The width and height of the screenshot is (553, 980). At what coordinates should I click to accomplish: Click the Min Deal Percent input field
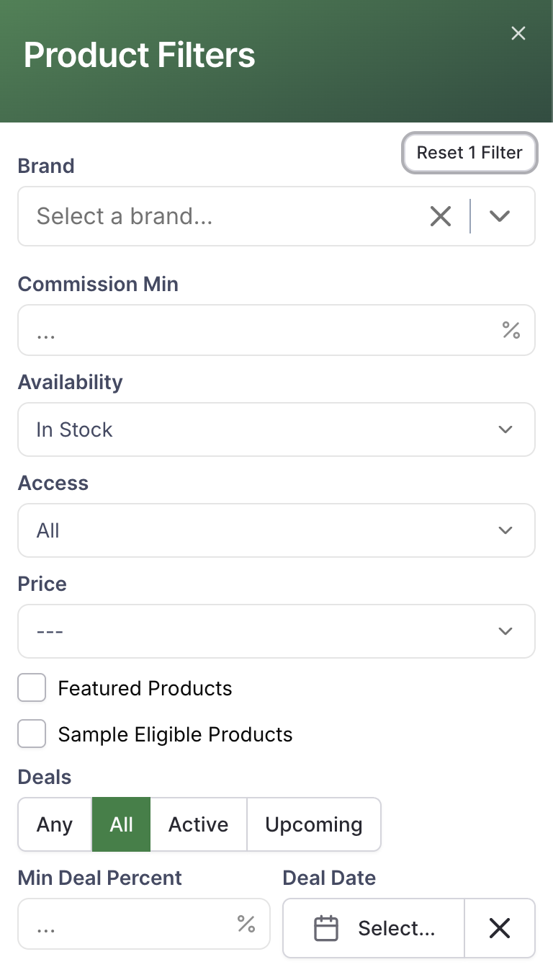108,924
